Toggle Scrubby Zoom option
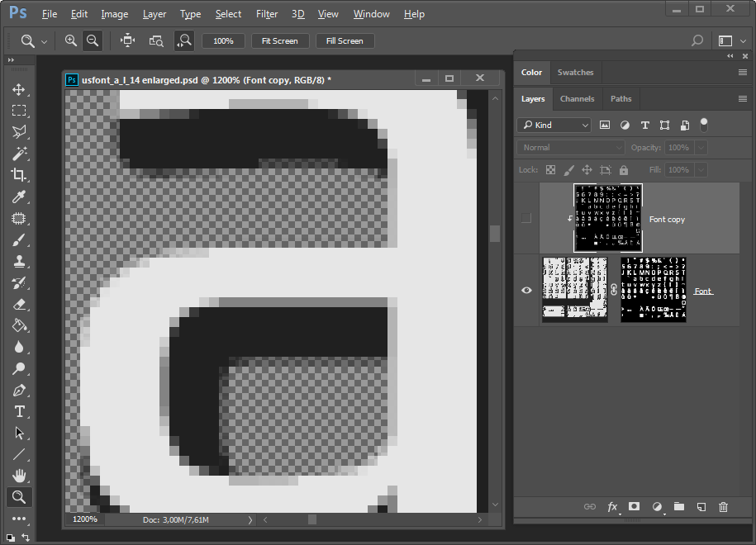Viewport: 756px width, 545px height. (184, 41)
